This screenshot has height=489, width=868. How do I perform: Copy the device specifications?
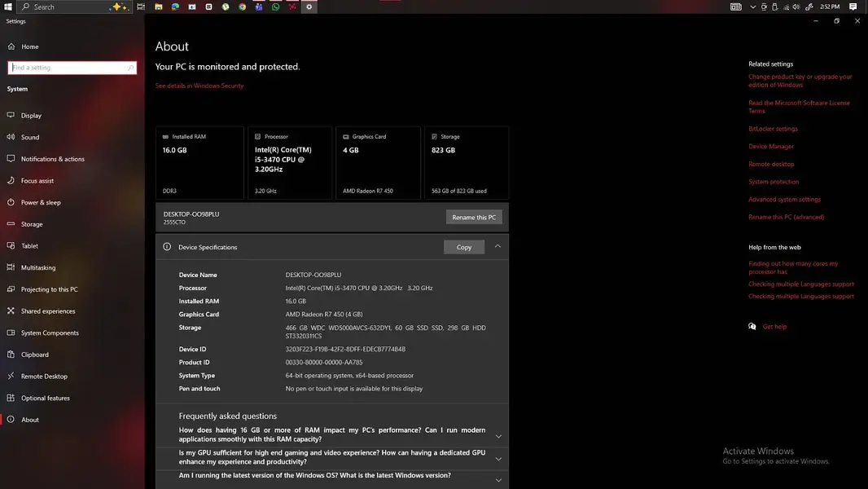(464, 247)
